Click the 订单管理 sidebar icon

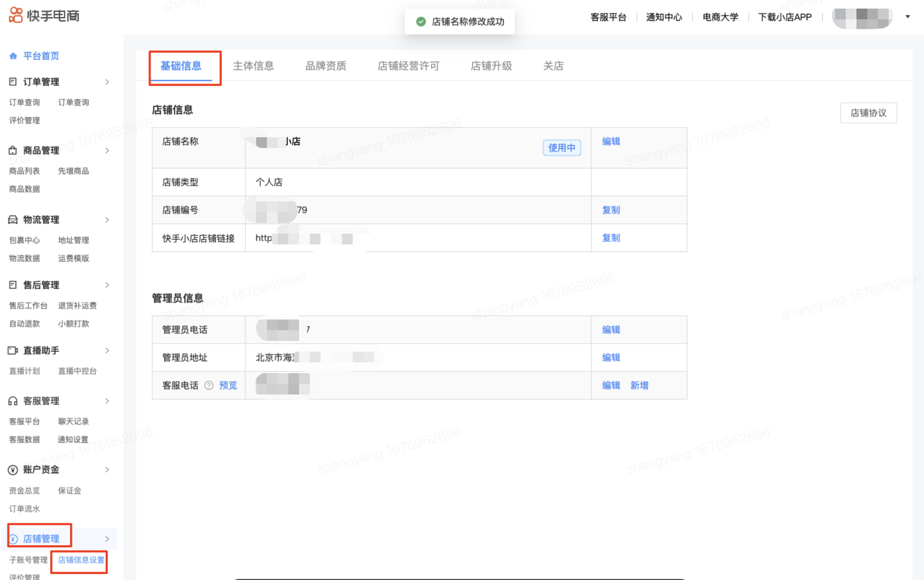13,81
